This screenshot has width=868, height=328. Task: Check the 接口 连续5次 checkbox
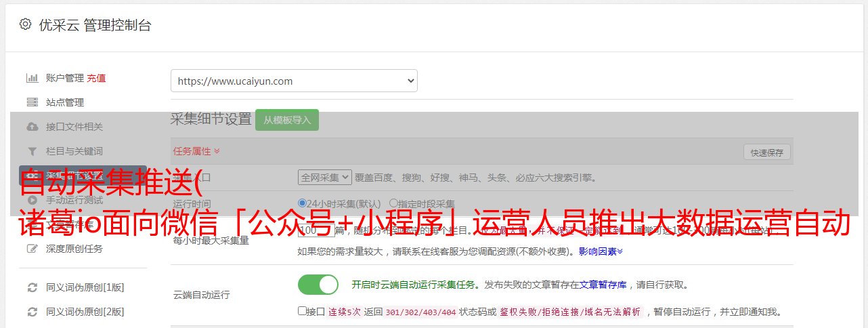[x=302, y=311]
